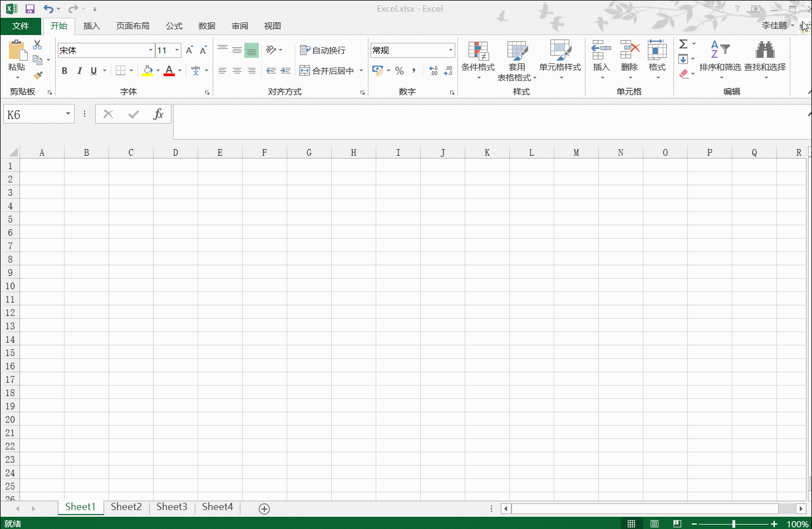This screenshot has height=529, width=812.
Task: Click the new sheet plus button
Action: tap(264, 508)
